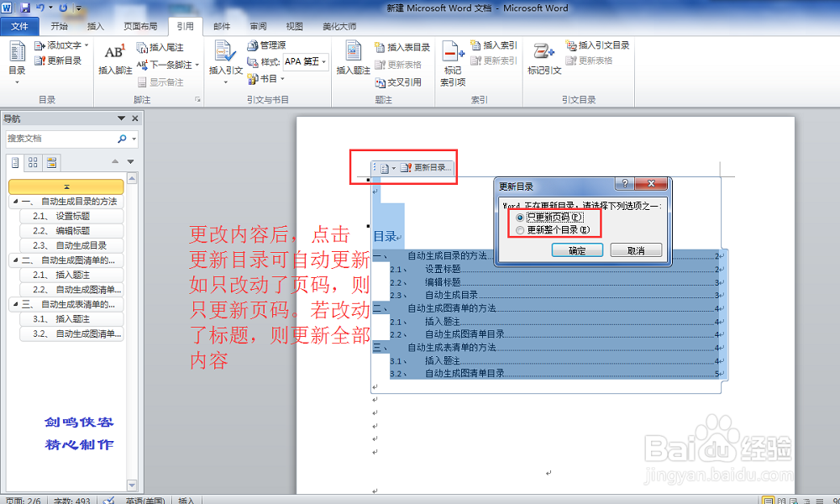The image size is (840, 504).
Task: Insert a footnote with 插入脚注
Action: 115,59
